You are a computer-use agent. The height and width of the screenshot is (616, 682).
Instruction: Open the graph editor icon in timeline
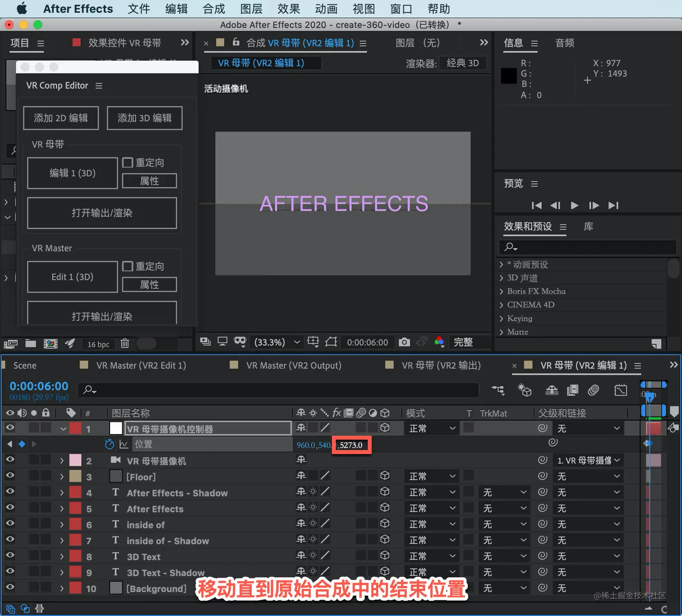click(621, 390)
